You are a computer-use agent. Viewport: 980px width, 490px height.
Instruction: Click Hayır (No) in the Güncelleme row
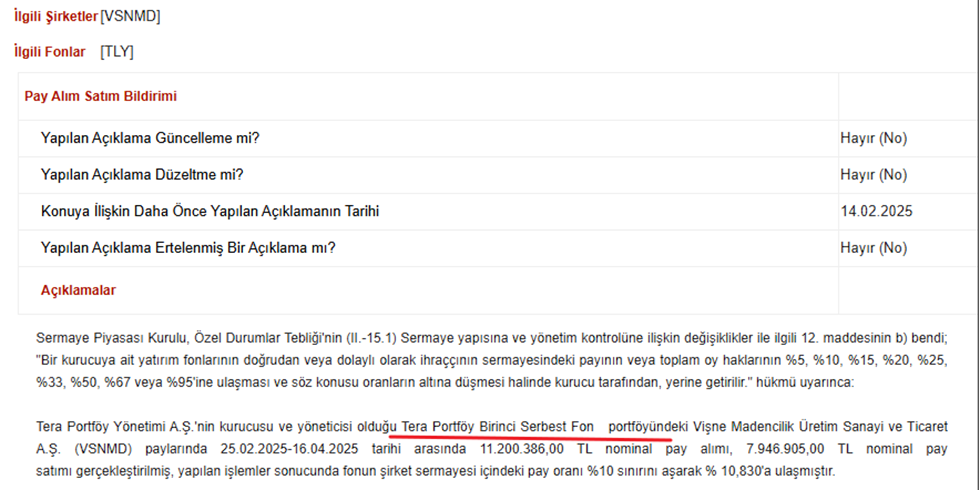(873, 138)
